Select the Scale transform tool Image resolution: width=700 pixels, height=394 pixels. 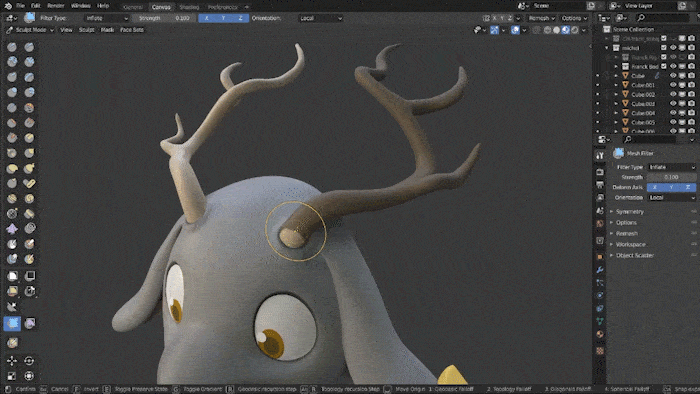pos(12,376)
